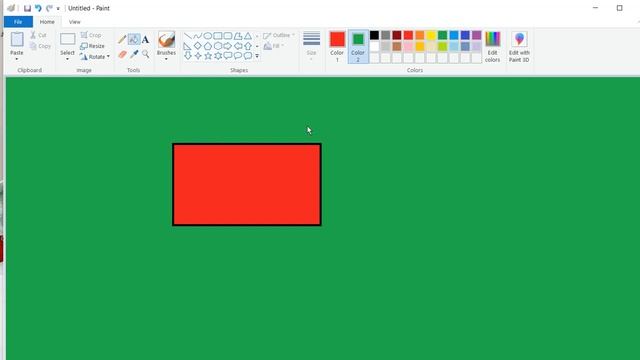Open Edit colors dialog
The image size is (640, 360).
pyautogui.click(x=492, y=47)
